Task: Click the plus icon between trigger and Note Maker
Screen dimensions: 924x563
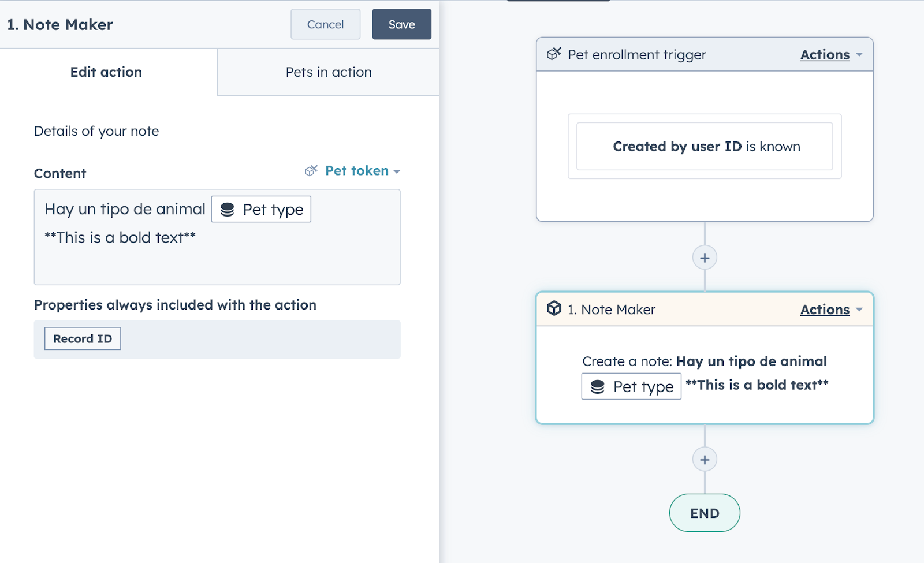Action: [705, 258]
